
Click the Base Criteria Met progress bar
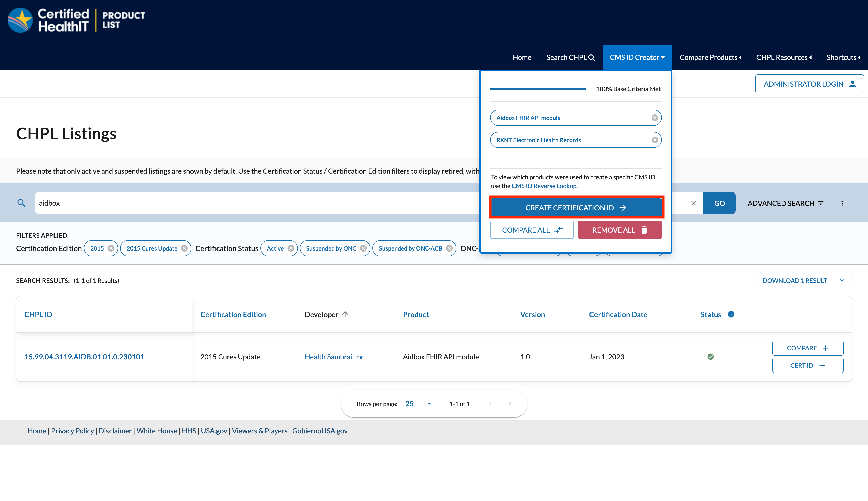coord(538,89)
